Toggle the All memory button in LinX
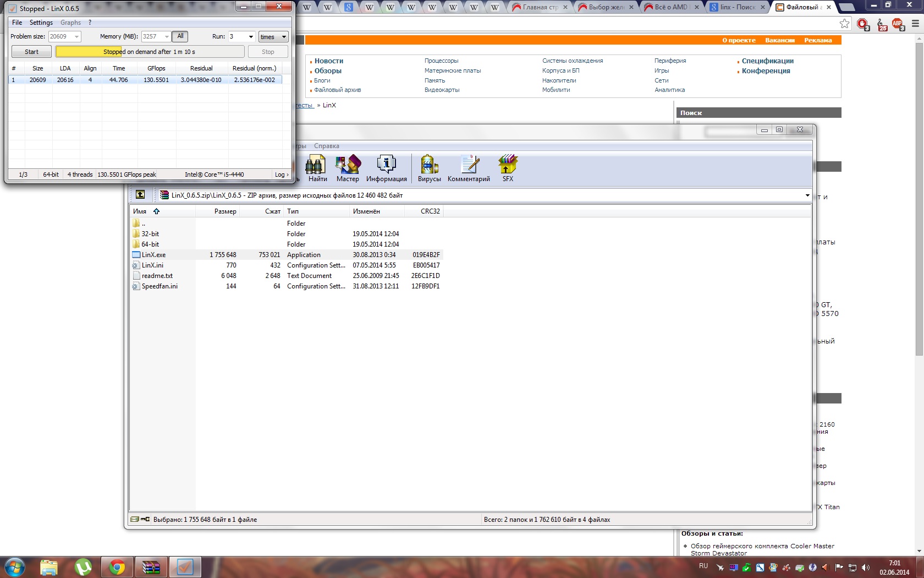Screen dimensions: 924x578 [x=180, y=36]
